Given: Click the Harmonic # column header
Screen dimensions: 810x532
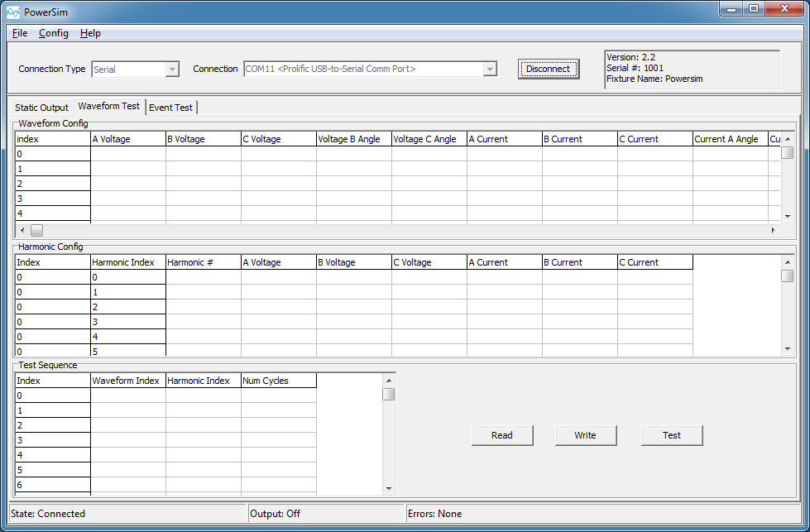Looking at the screenshot, I should (203, 262).
